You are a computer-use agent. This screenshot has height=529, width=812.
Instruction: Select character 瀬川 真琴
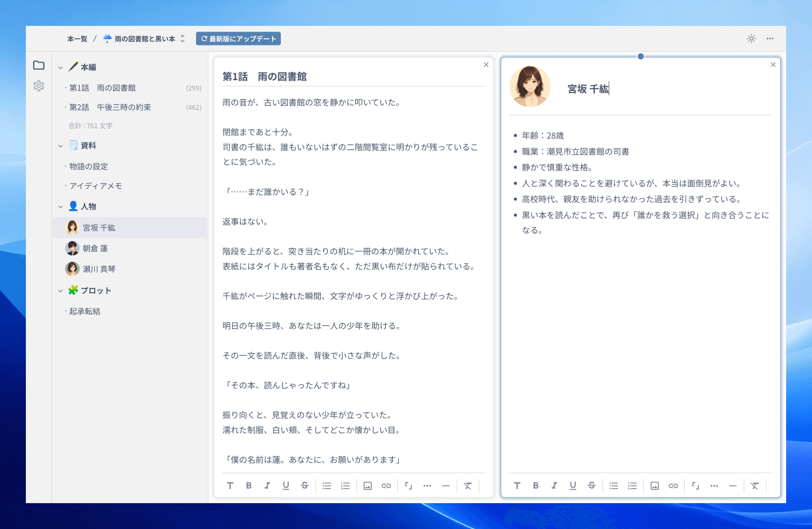pyautogui.click(x=130, y=269)
